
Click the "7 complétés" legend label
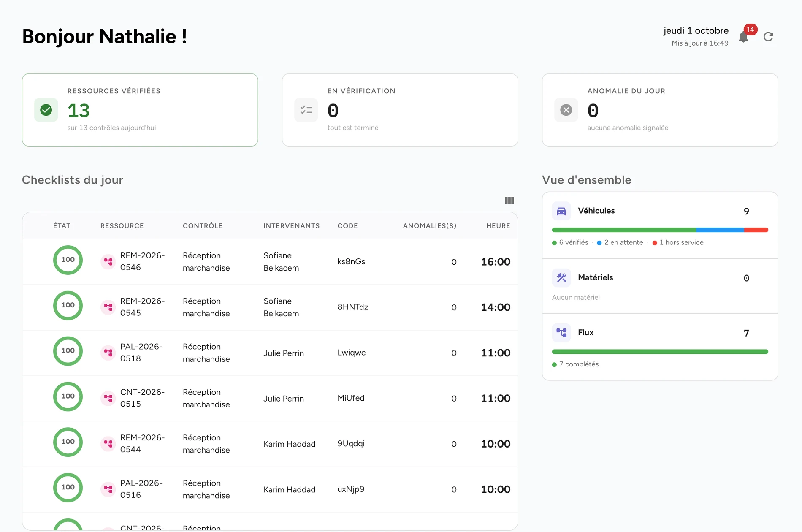coord(579,364)
